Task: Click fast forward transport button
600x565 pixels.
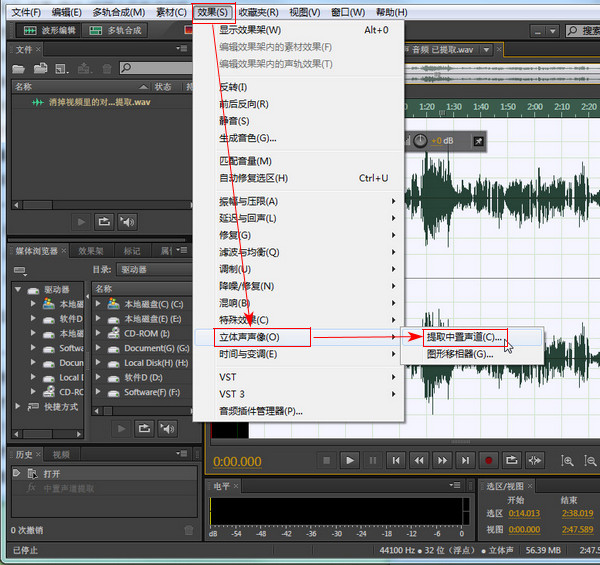Action: point(442,461)
